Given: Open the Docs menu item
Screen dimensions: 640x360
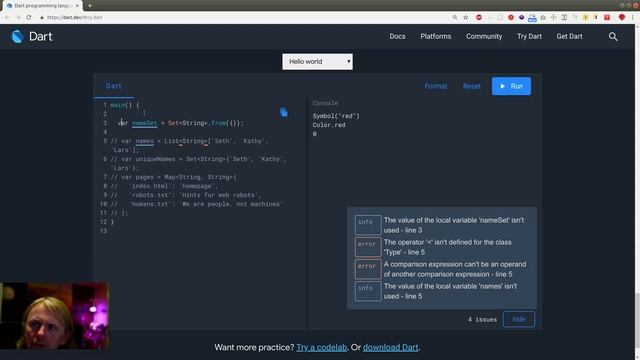Looking at the screenshot, I should click(397, 36).
